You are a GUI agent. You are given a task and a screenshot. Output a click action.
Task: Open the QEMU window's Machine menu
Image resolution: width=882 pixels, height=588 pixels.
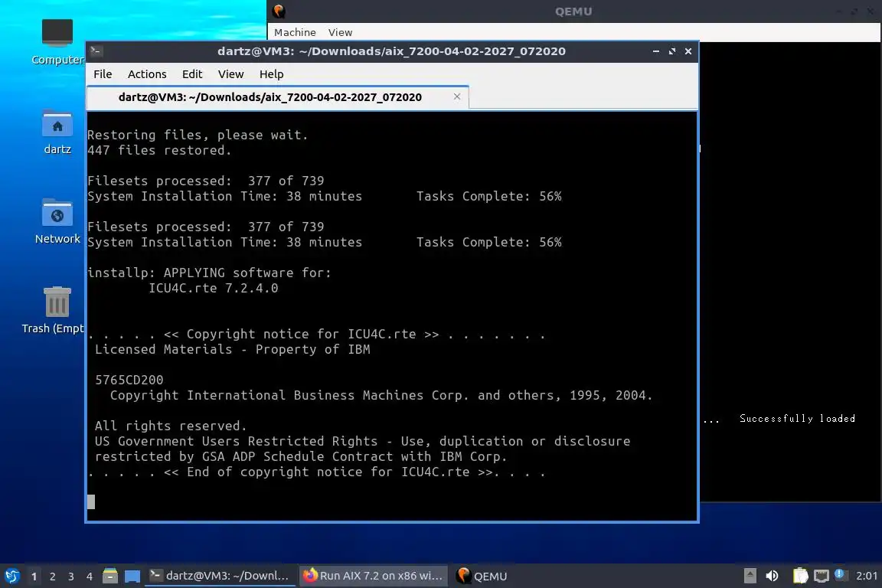point(295,33)
